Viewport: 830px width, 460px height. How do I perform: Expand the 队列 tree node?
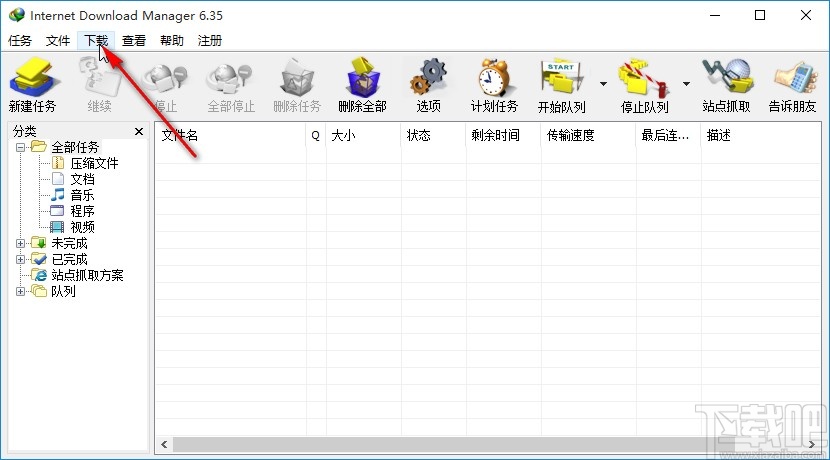coord(20,291)
